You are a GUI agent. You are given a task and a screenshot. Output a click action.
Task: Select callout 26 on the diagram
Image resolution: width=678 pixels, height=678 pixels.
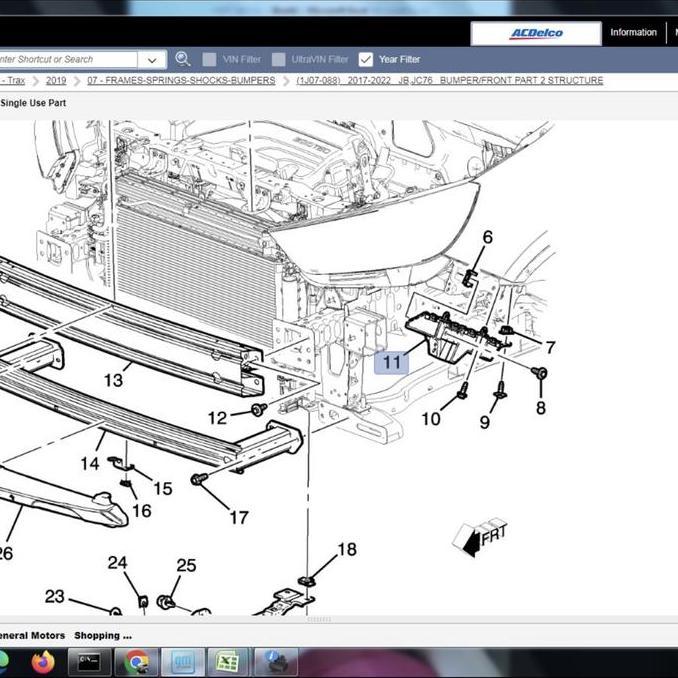click(6, 553)
